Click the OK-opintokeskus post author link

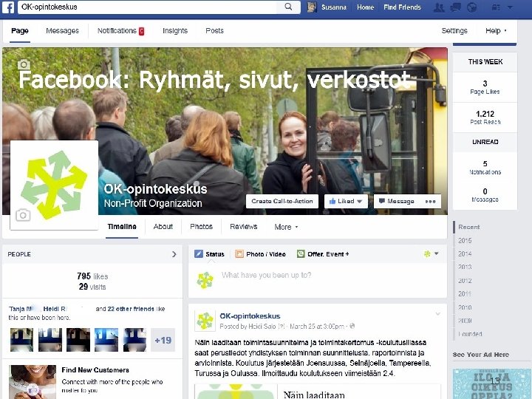tap(250, 316)
